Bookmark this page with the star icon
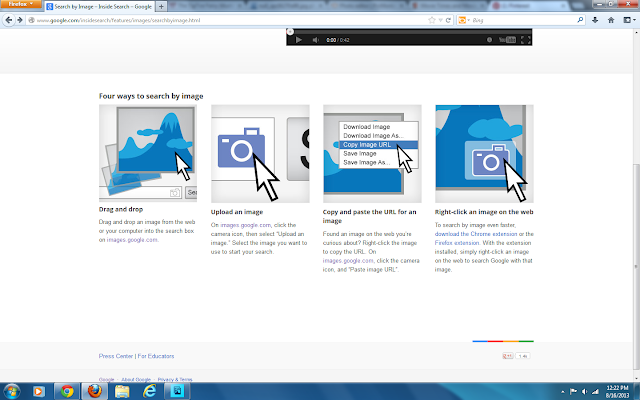Viewport: 640px width, 400px height. pyautogui.click(x=432, y=20)
